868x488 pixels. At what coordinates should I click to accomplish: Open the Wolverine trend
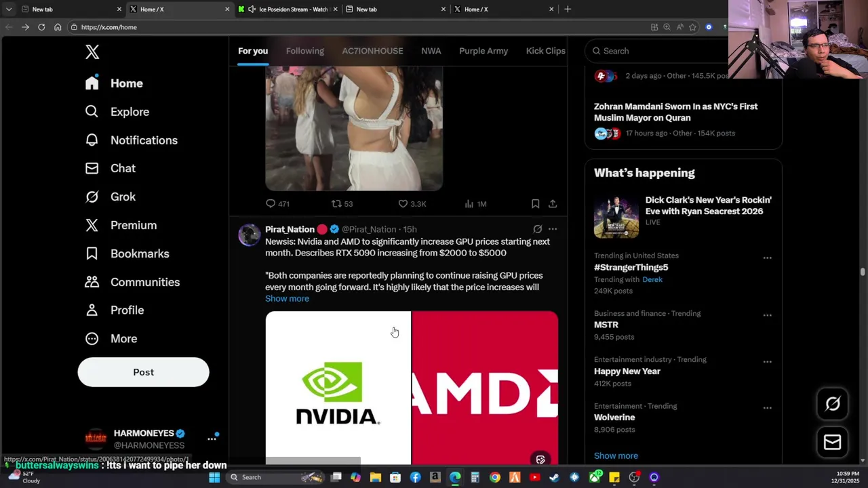click(x=614, y=418)
